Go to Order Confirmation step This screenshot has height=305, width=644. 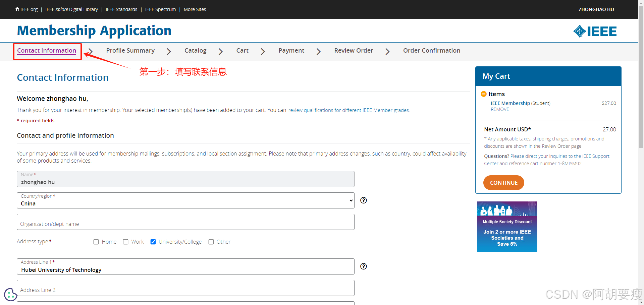tap(432, 51)
